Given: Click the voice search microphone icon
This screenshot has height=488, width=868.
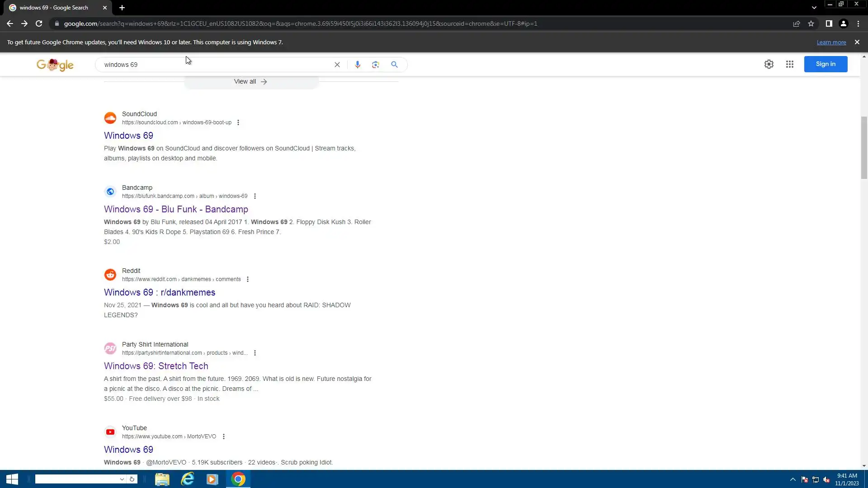Looking at the screenshot, I should [x=357, y=65].
